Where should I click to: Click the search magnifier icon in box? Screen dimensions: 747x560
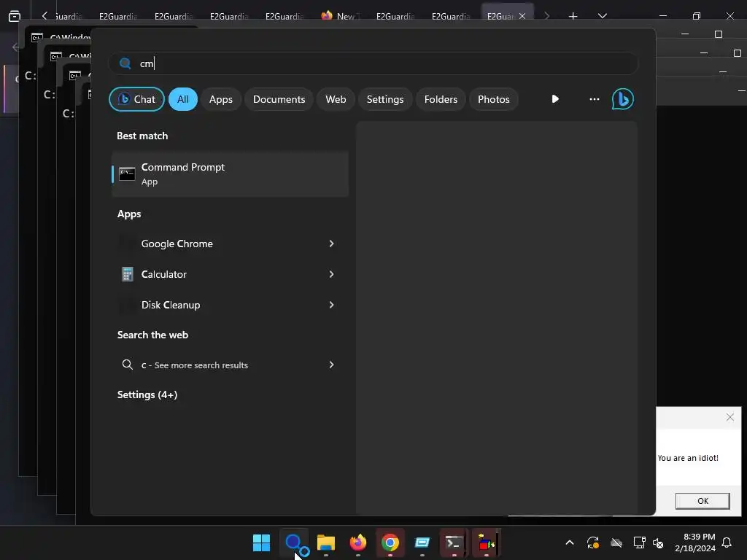click(125, 63)
